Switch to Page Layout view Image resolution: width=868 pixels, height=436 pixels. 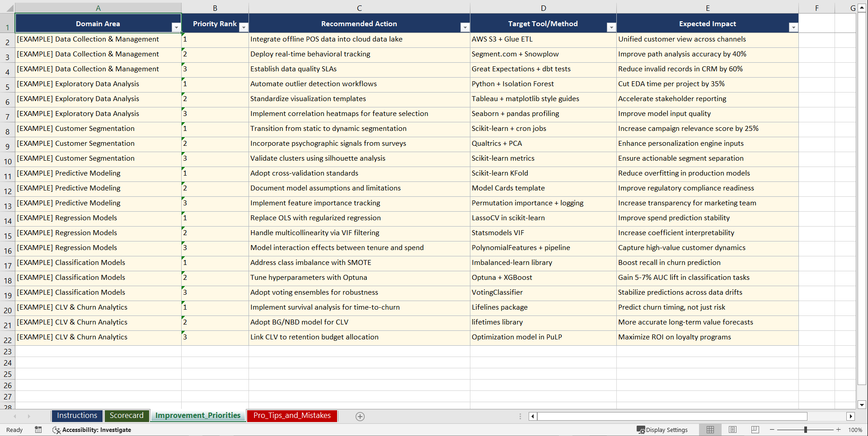pos(732,429)
